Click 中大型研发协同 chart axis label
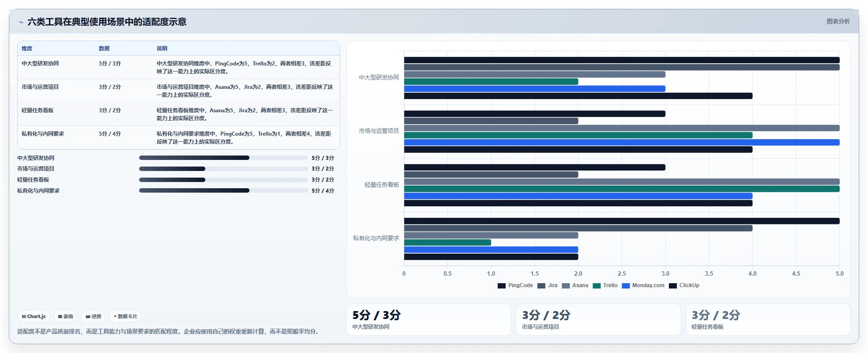 tap(379, 78)
